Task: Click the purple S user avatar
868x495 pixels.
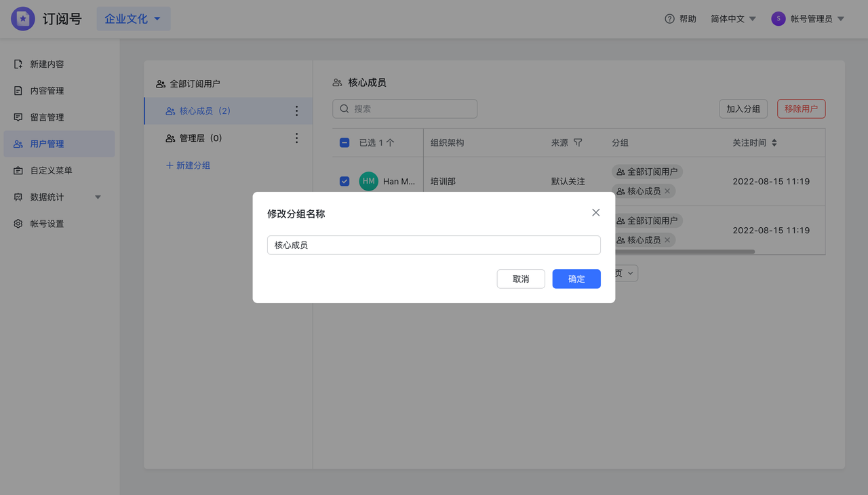Action: point(778,19)
